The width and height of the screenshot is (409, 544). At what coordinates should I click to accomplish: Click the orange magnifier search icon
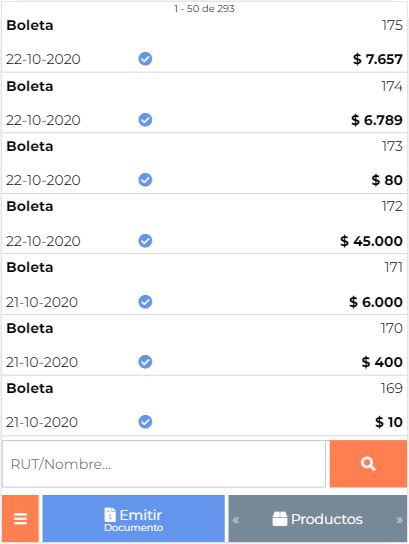tap(368, 464)
